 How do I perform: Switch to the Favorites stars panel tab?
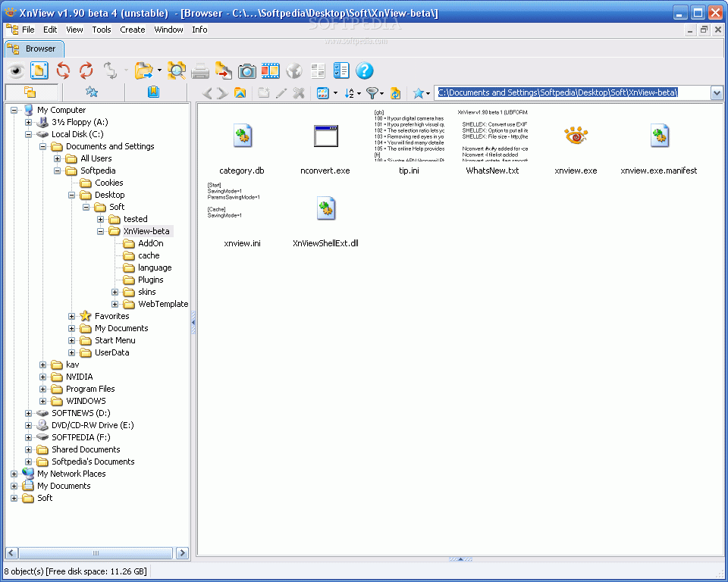[92, 92]
